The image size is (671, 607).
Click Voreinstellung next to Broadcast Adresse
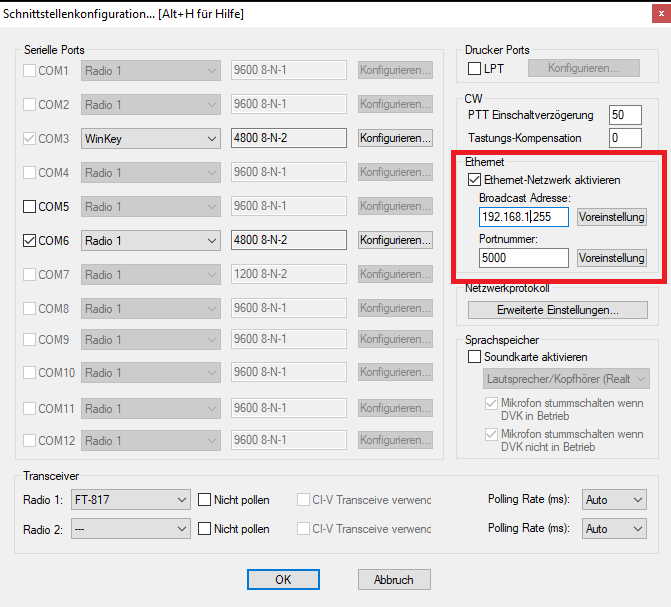click(612, 217)
